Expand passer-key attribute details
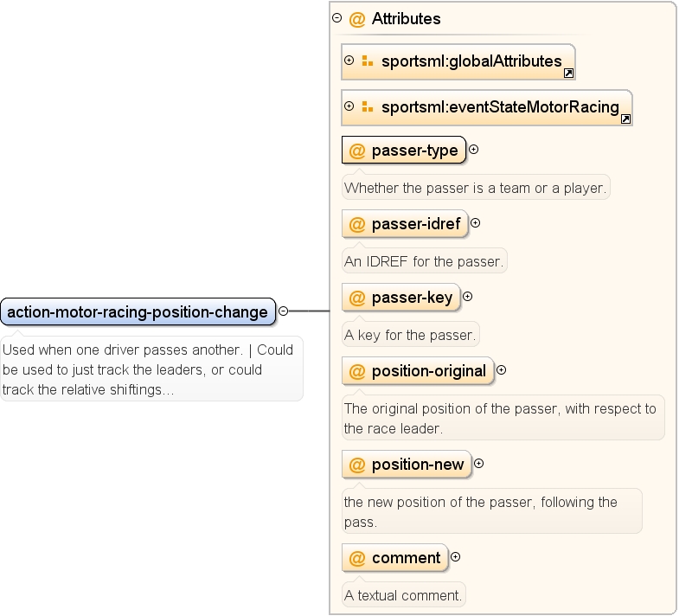This screenshot has height=616, width=692. point(467,297)
